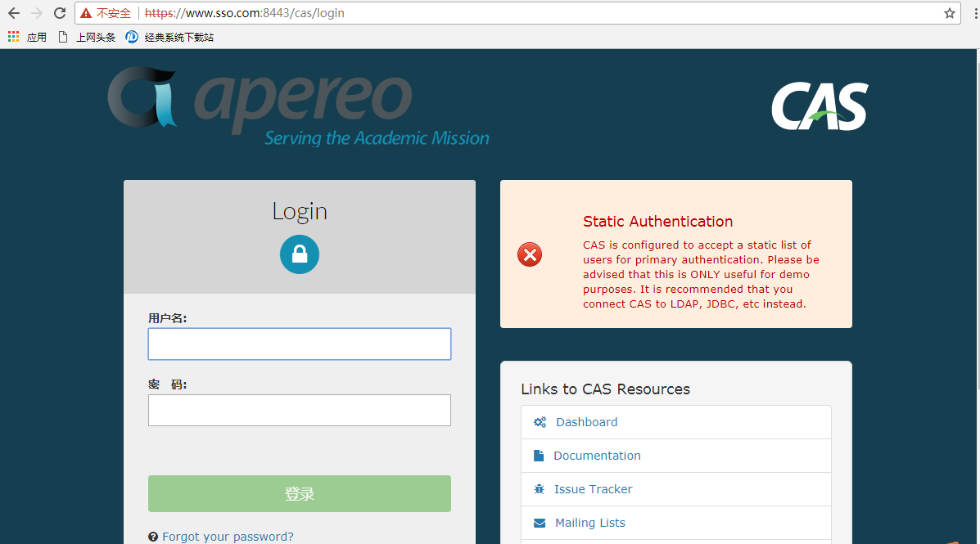This screenshot has height=544, width=980.
Task: Click the bookmark star in the address bar
Action: coord(949,13)
